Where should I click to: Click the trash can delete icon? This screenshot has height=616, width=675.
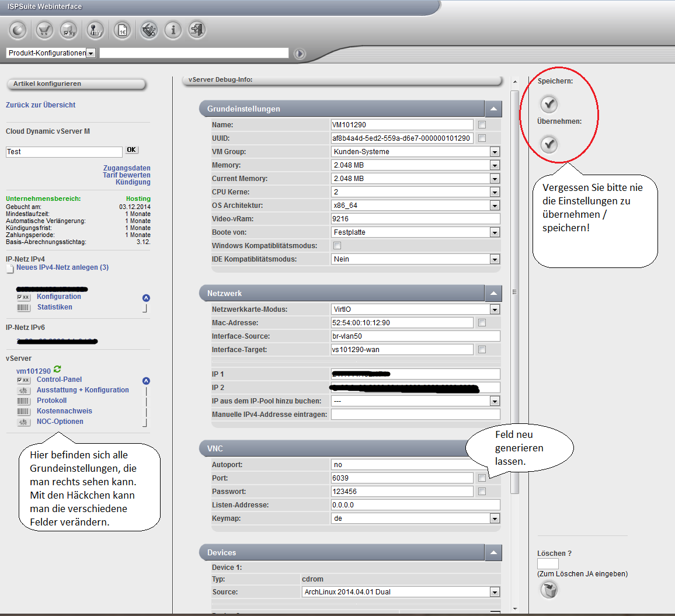click(549, 590)
